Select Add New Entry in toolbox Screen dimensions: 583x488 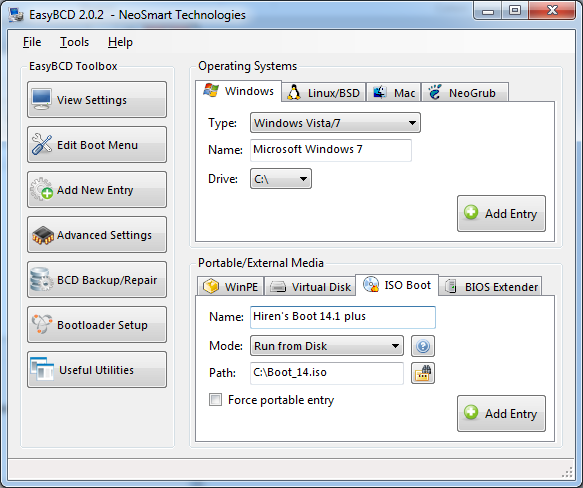(x=97, y=190)
